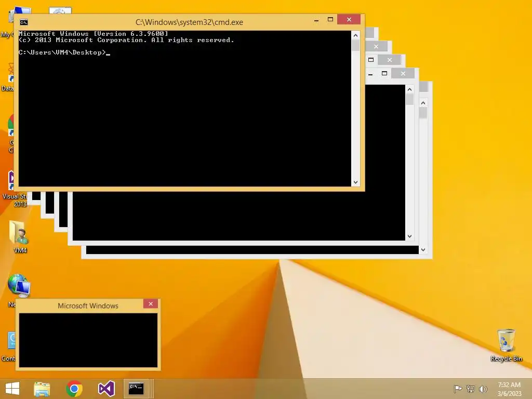Screen dimensions: 532x399
Task: Click the Microsoft Windows [Version 6.3.9600] line
Action: click(x=94, y=34)
